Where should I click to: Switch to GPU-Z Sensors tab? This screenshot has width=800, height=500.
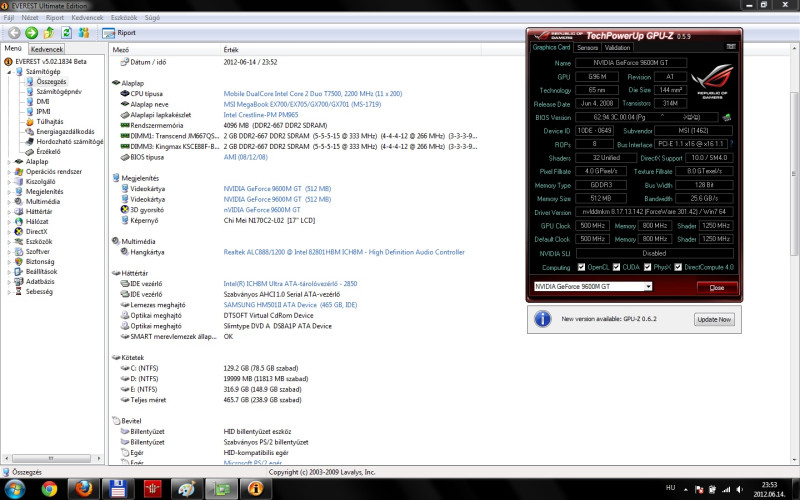point(587,47)
